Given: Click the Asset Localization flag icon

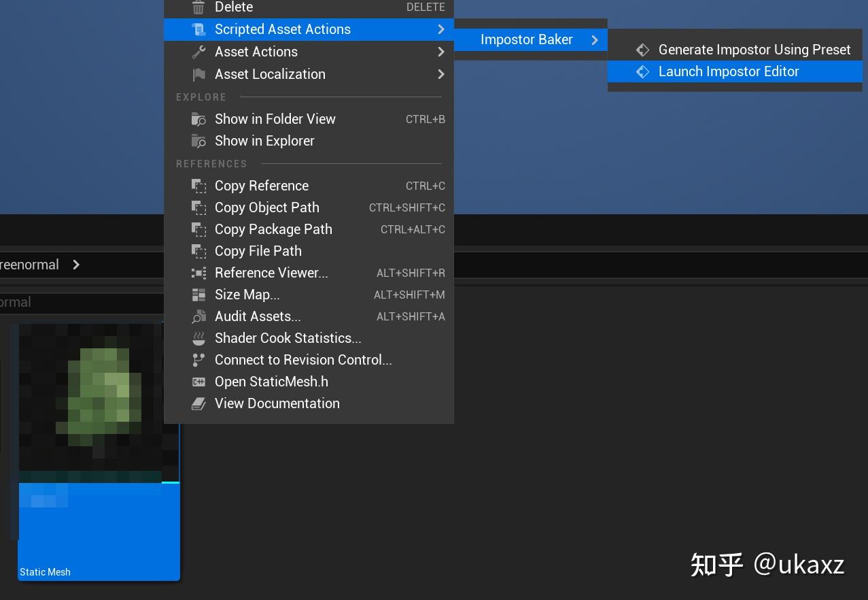Looking at the screenshot, I should tap(198, 73).
